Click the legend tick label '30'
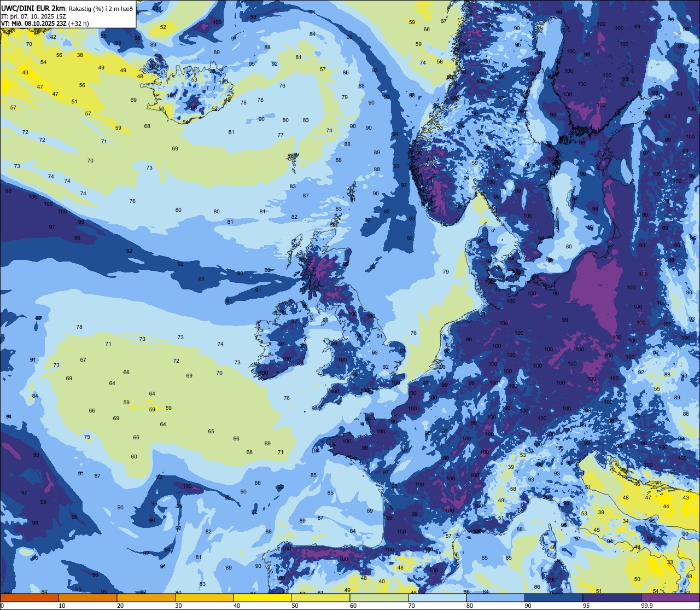Viewport: 700px width, 610px height. pyautogui.click(x=178, y=606)
